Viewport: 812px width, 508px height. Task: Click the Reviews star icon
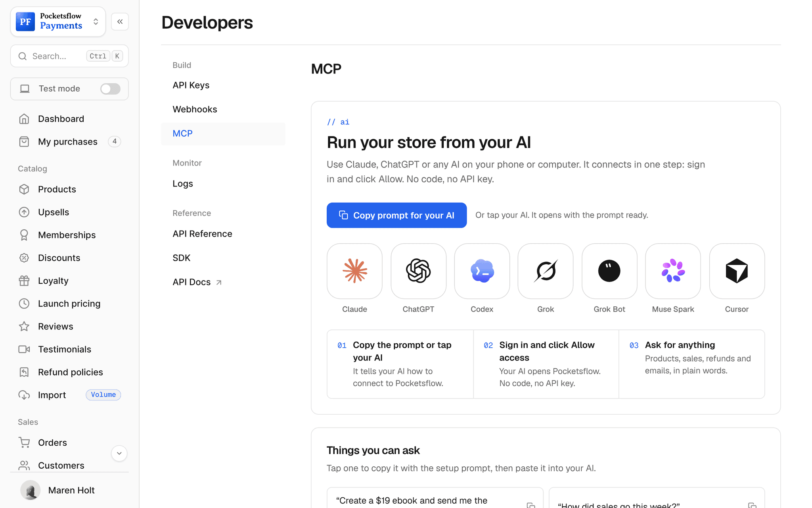pyautogui.click(x=24, y=326)
